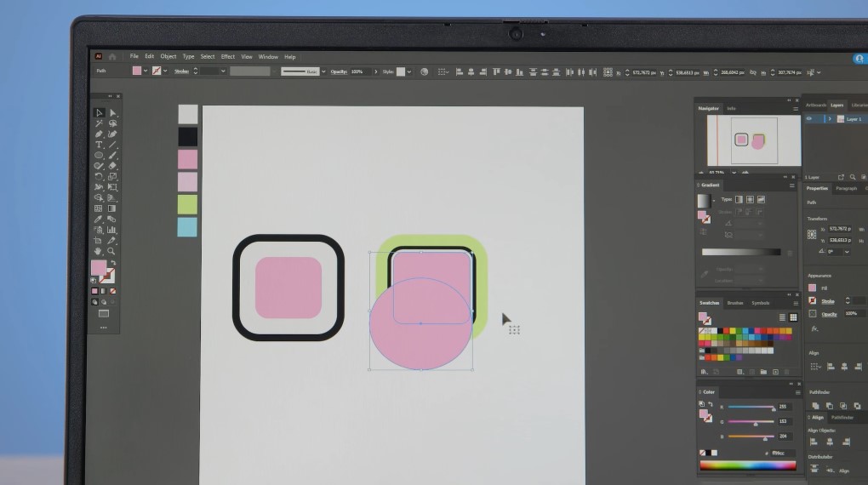Click the toolbox fill color box
868x485 pixels.
pos(99,268)
